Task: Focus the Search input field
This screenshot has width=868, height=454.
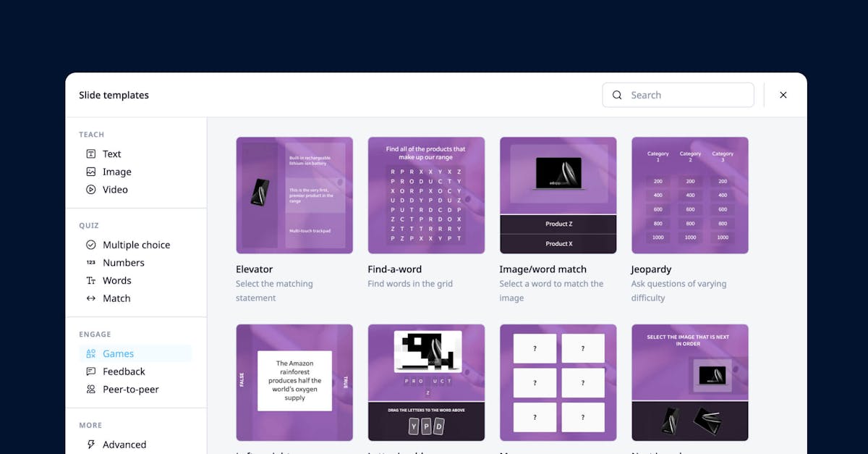Action: pos(678,95)
